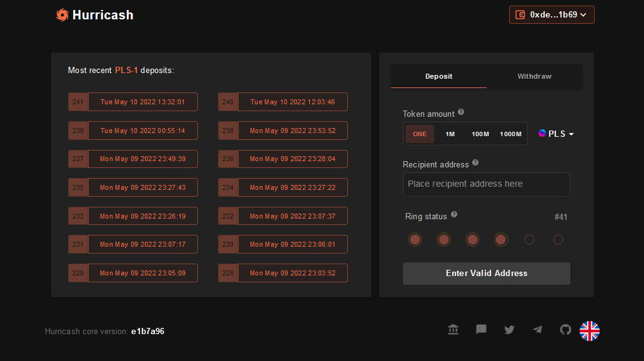Open deposit 240 from Tue May 10 12:03:46

[x=283, y=102]
